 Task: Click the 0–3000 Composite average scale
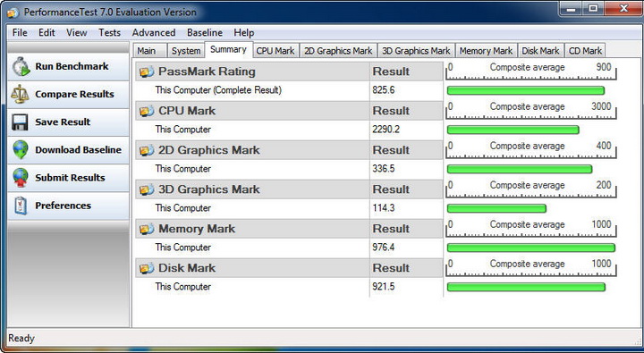pyautogui.click(x=531, y=110)
